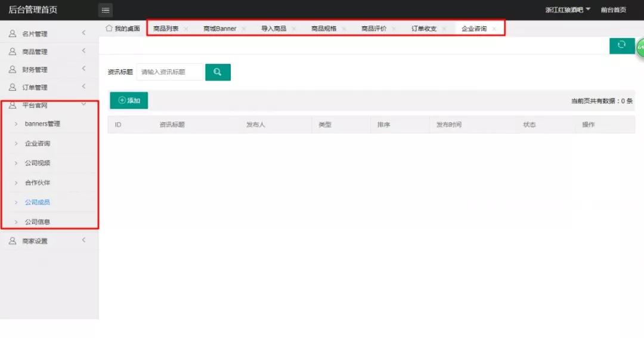Image resolution: width=644 pixels, height=338 pixels.
Task: Click the ID column header
Action: click(118, 125)
